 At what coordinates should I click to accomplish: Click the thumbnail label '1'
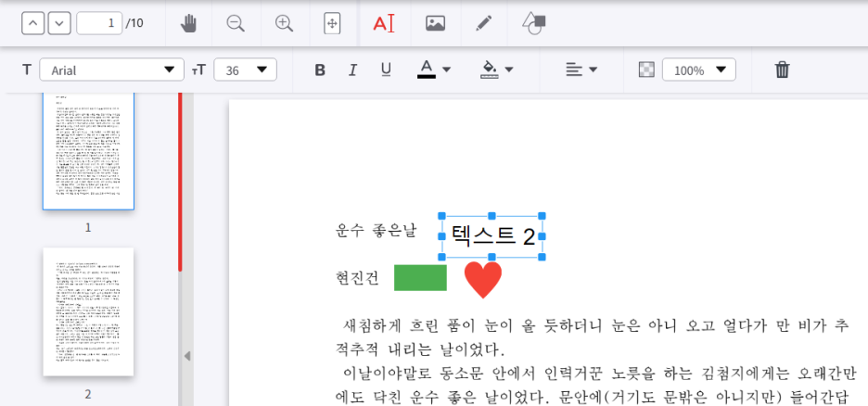coord(88,227)
